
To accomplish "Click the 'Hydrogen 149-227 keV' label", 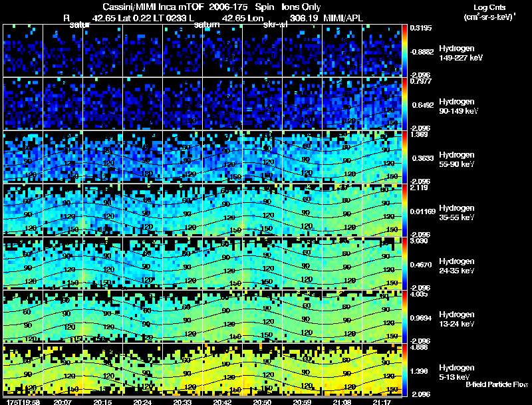I will [x=460, y=53].
